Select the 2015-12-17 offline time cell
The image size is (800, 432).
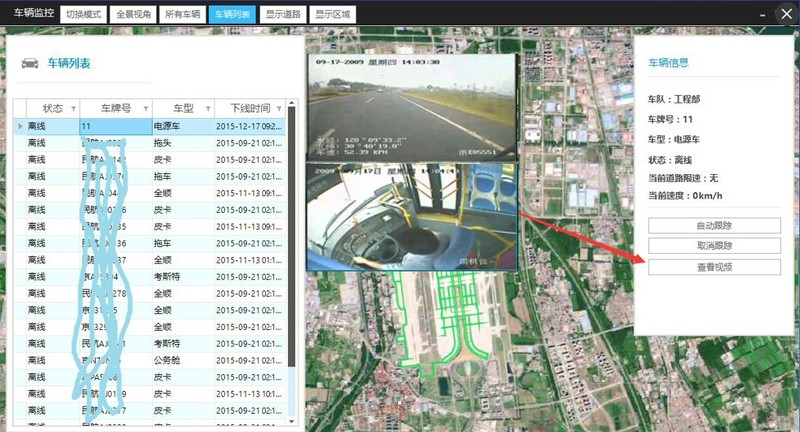tap(250, 126)
